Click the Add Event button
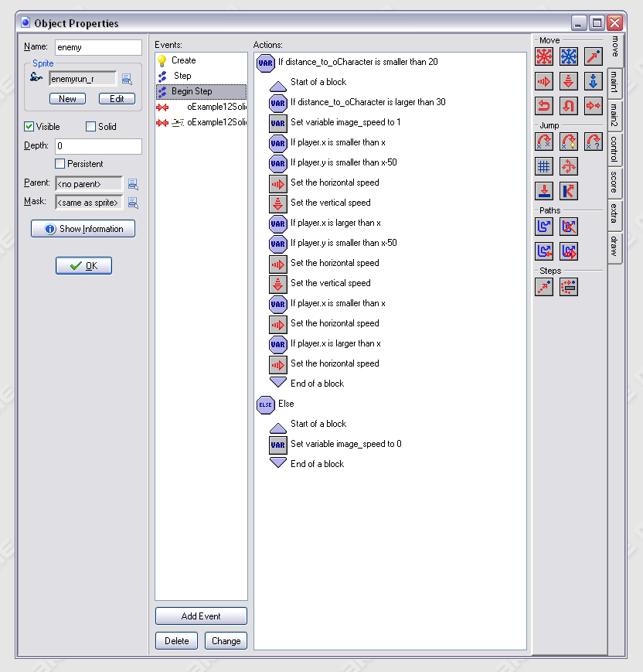The image size is (643, 672). point(201,616)
